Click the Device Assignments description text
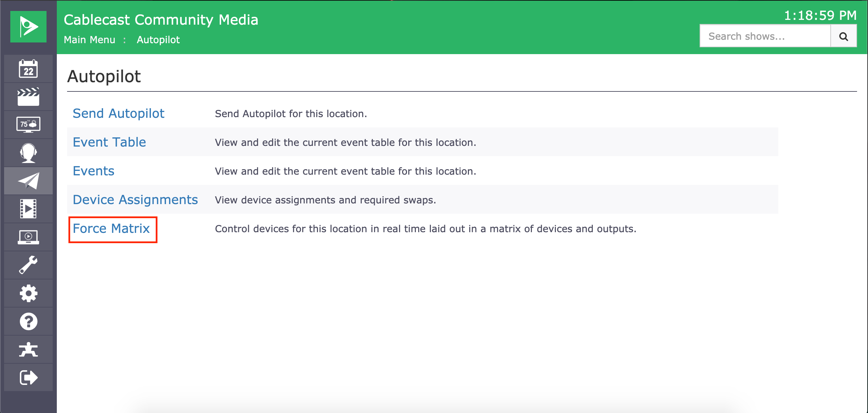Image resolution: width=868 pixels, height=413 pixels. [x=325, y=200]
